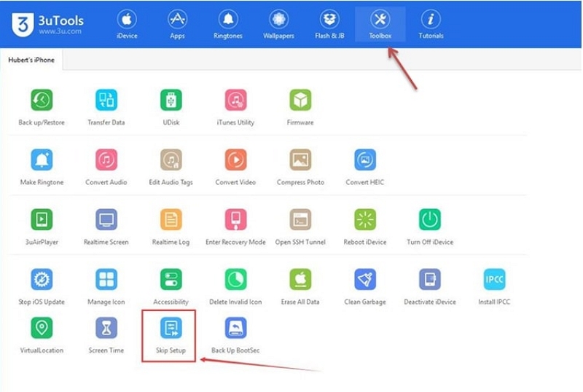Open the Make Ringtone tool
Viewport: 583px width, 392px height.
[42, 160]
